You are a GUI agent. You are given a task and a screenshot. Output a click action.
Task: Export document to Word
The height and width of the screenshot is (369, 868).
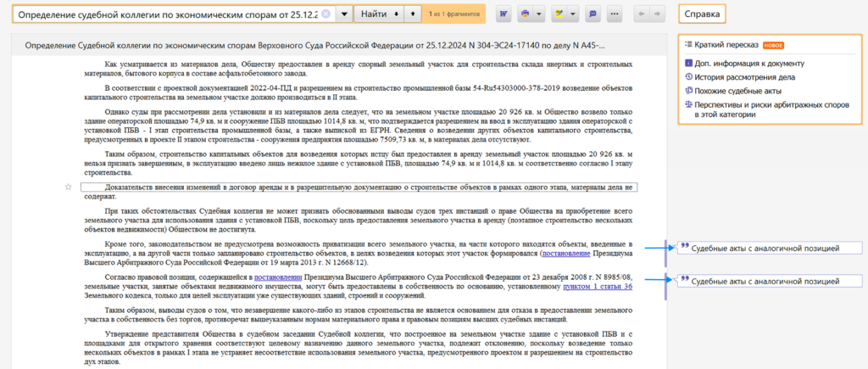[504, 14]
